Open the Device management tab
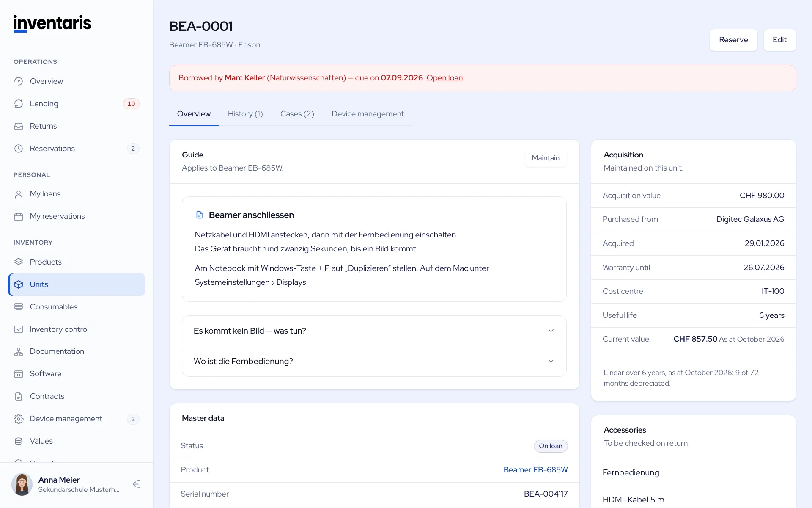Image resolution: width=812 pixels, height=508 pixels. pyautogui.click(x=368, y=114)
